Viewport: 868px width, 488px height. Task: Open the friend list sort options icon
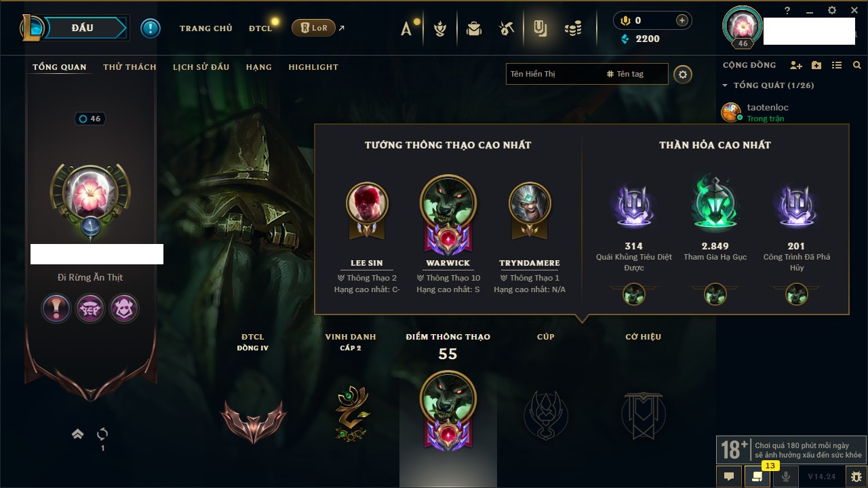(837, 65)
